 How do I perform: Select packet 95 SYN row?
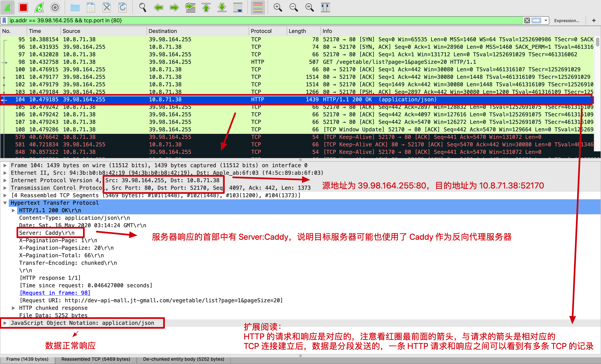pos(297,39)
